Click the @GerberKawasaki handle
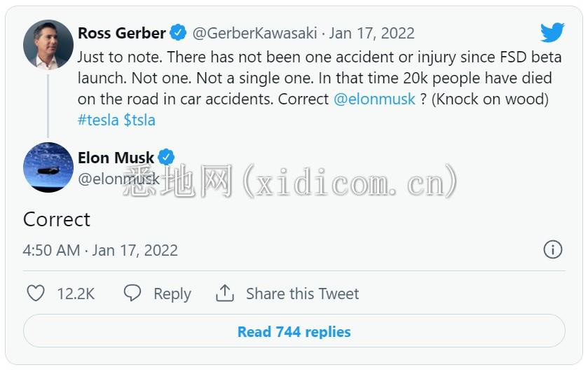The width and height of the screenshot is (588, 372). coord(255,33)
